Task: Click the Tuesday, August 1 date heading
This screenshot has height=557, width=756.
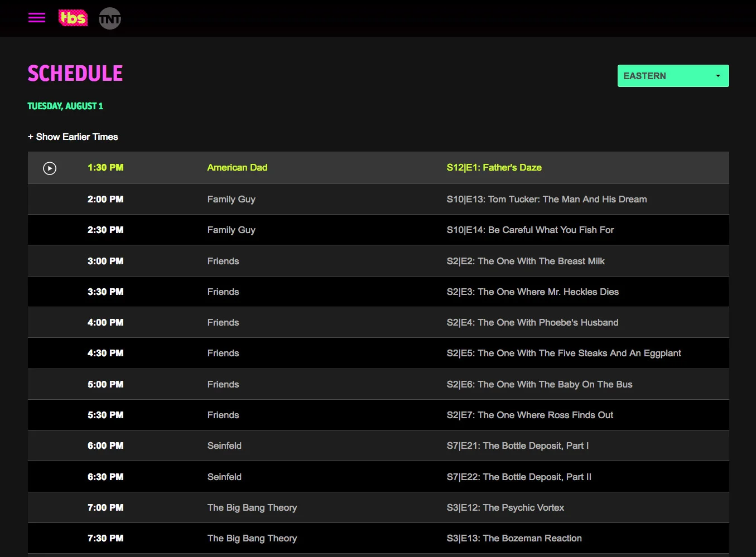Action: (65, 106)
